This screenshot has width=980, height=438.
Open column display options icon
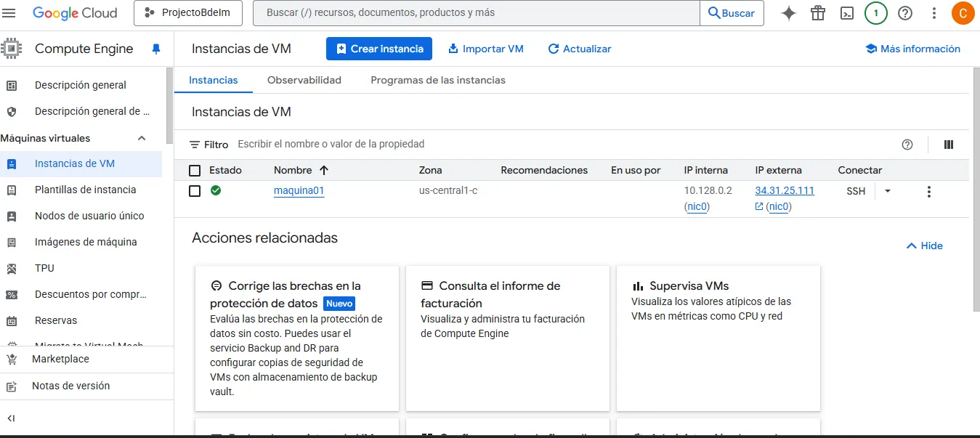tap(949, 145)
